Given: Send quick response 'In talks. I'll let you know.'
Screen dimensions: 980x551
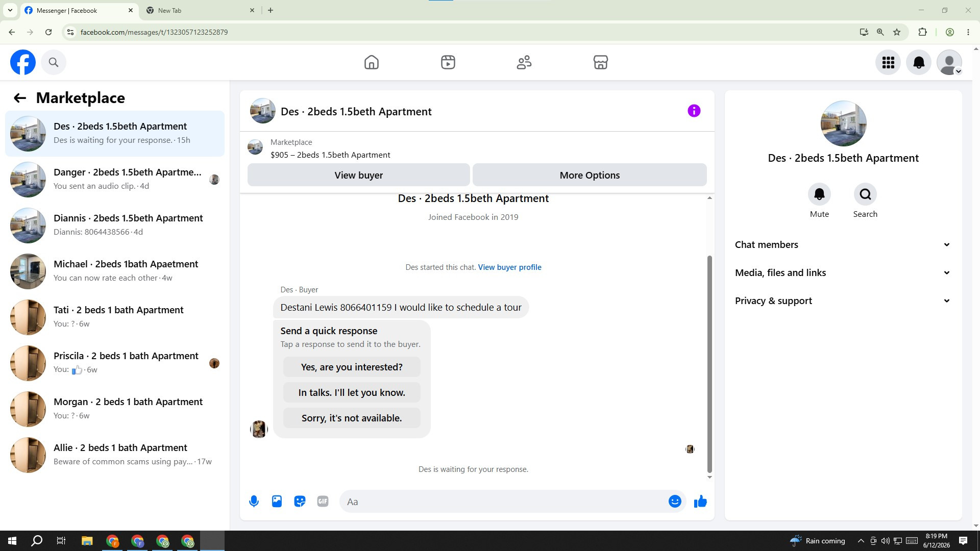Looking at the screenshot, I should (352, 392).
